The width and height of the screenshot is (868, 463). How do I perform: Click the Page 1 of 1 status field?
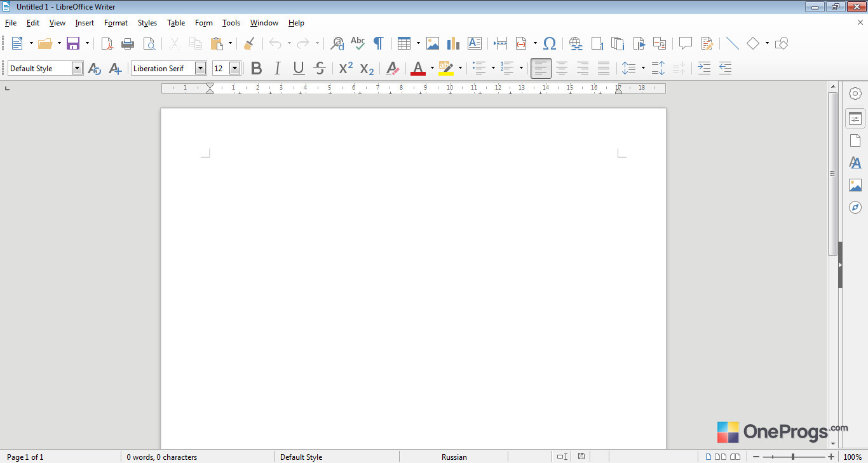pyautogui.click(x=25, y=457)
